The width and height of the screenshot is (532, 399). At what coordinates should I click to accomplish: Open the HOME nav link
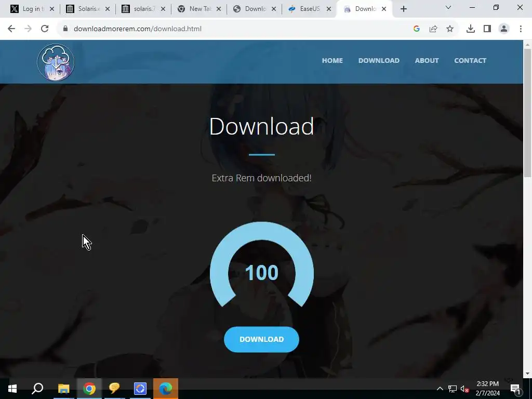[332, 60]
